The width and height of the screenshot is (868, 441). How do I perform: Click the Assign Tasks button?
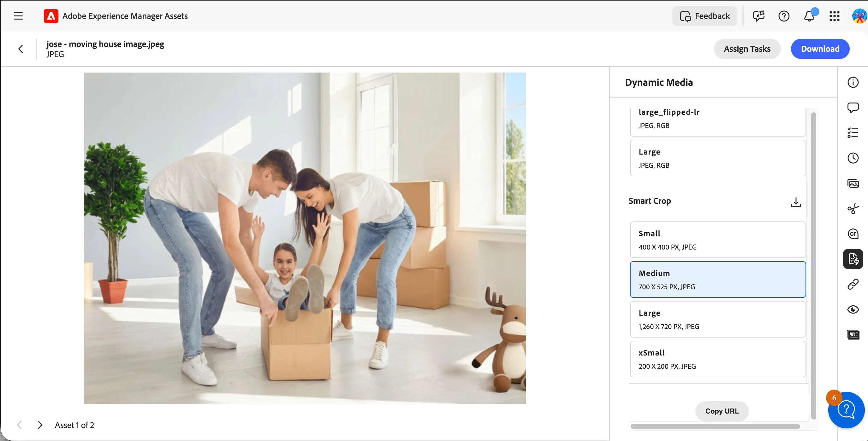(747, 49)
